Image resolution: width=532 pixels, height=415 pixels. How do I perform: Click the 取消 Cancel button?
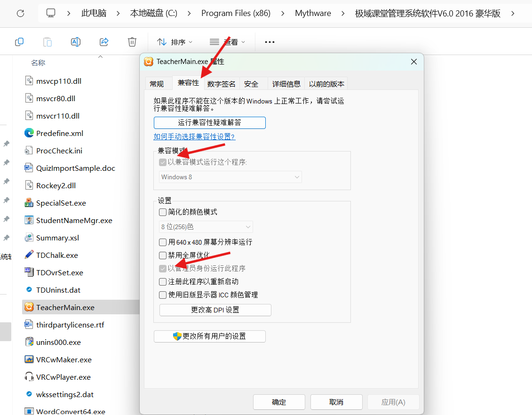pyautogui.click(x=336, y=402)
